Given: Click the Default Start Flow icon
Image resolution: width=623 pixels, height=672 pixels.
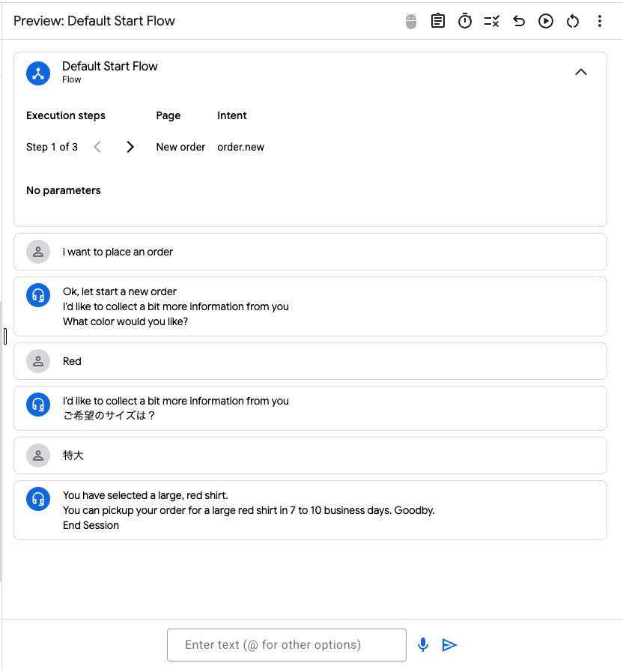Looking at the screenshot, I should pos(38,73).
